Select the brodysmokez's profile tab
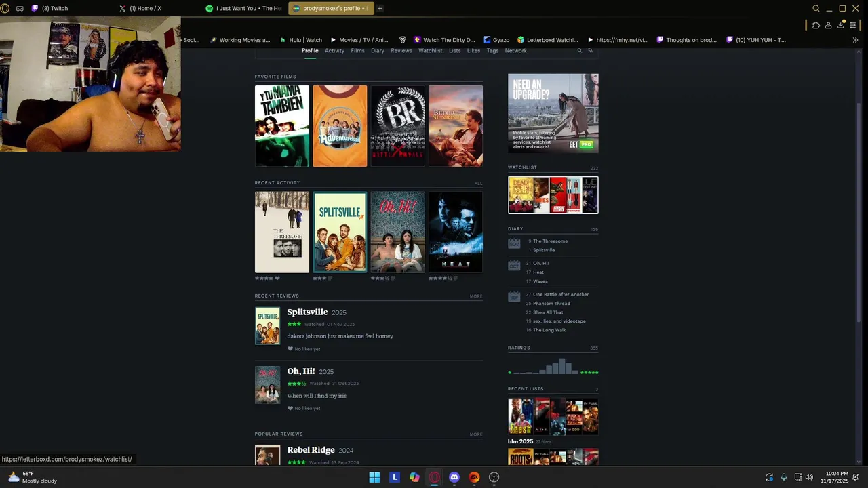This screenshot has height=488, width=868. coord(330,8)
